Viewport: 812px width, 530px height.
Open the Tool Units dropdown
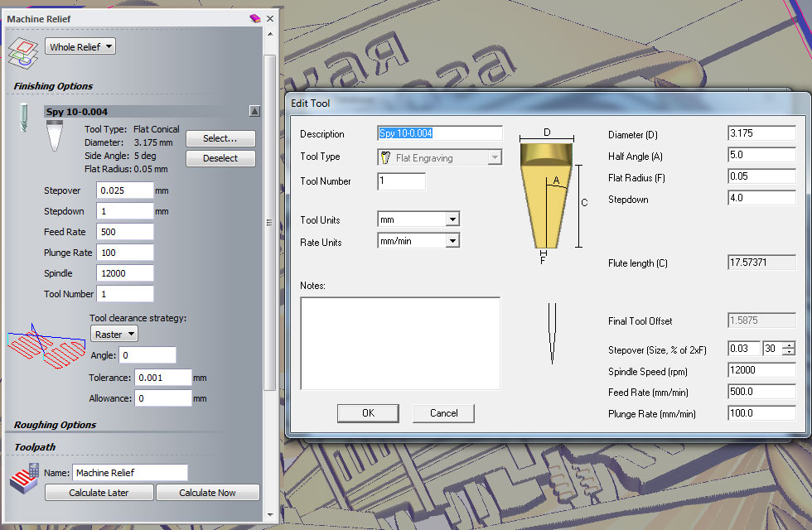click(x=452, y=220)
